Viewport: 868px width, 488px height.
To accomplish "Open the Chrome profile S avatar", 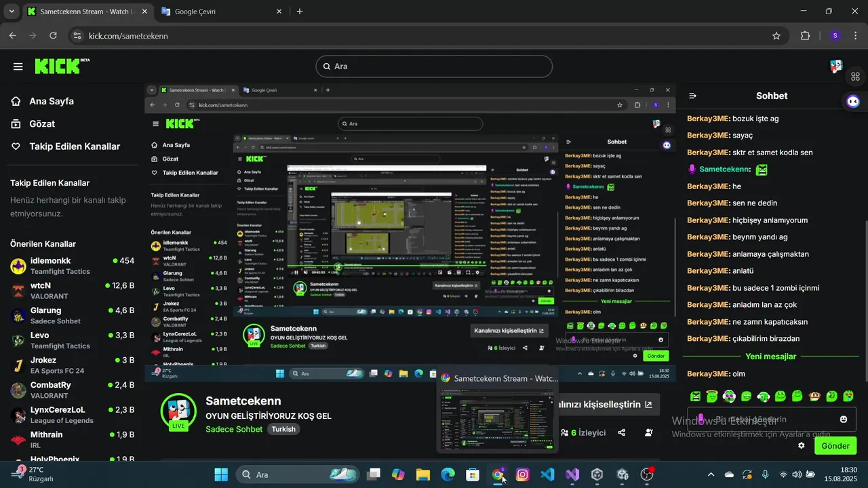I will tap(835, 36).
